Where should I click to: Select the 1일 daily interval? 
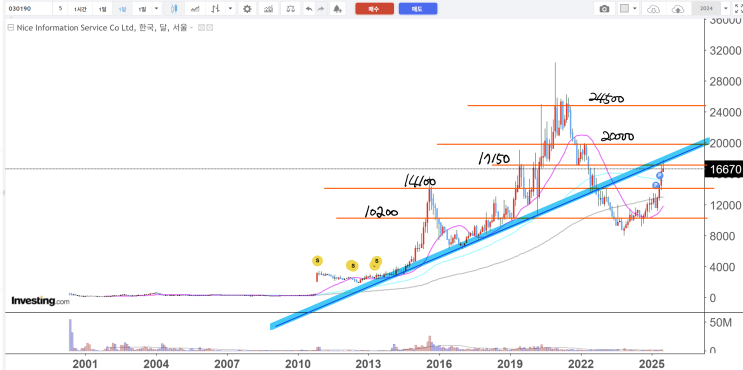[102, 9]
